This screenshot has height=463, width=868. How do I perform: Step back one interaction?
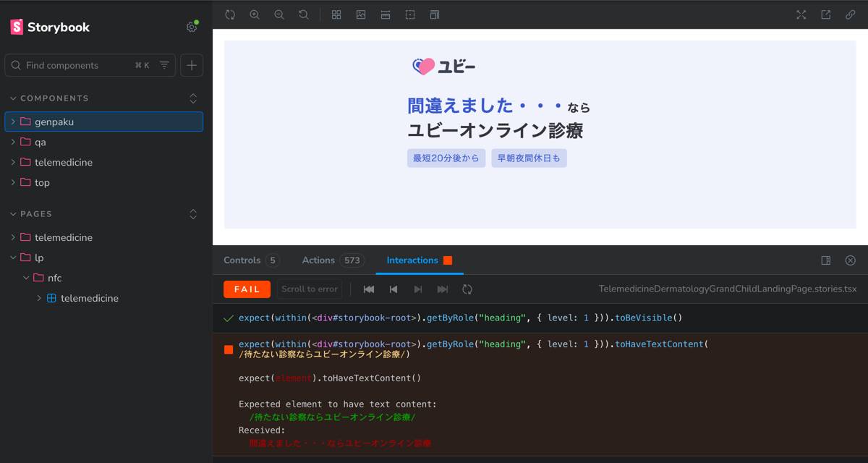[x=393, y=289]
